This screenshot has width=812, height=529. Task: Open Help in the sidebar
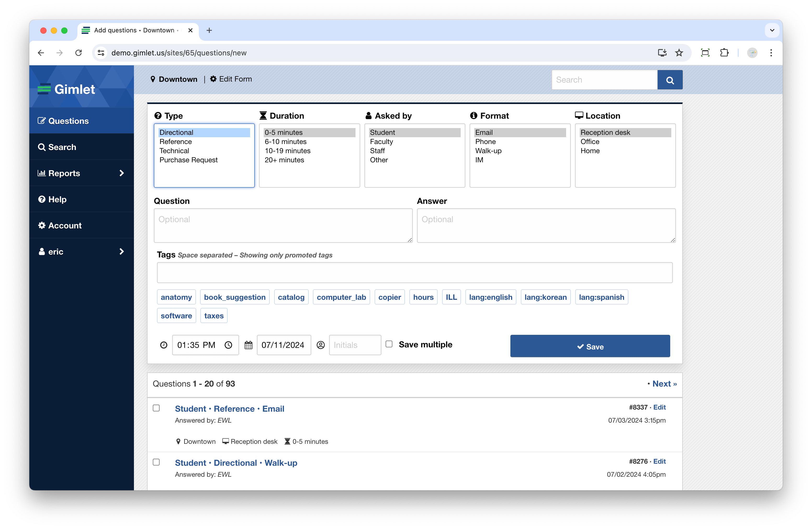[x=82, y=199]
